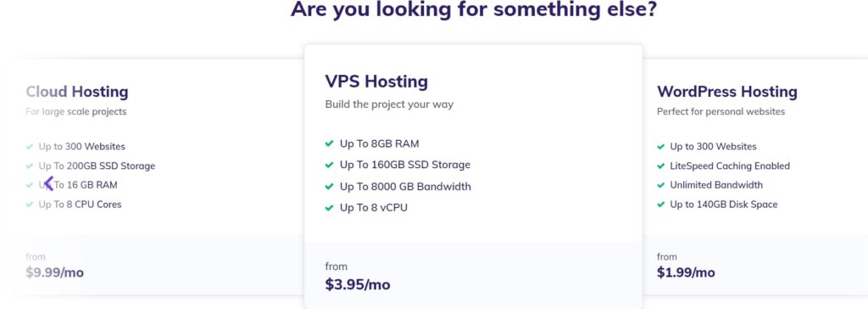Open the WordPress Hosting plan heading
868x309 pixels.
pyautogui.click(x=726, y=92)
